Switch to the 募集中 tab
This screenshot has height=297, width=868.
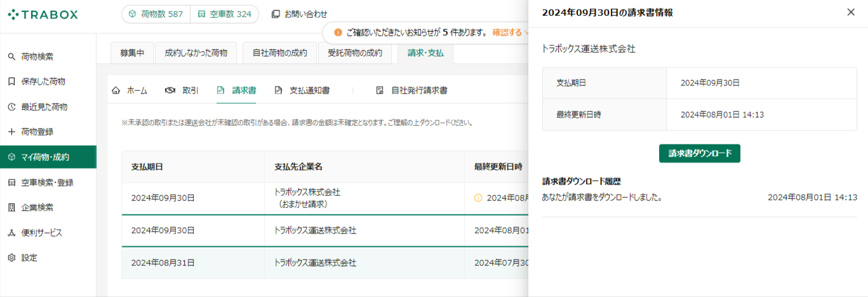132,53
